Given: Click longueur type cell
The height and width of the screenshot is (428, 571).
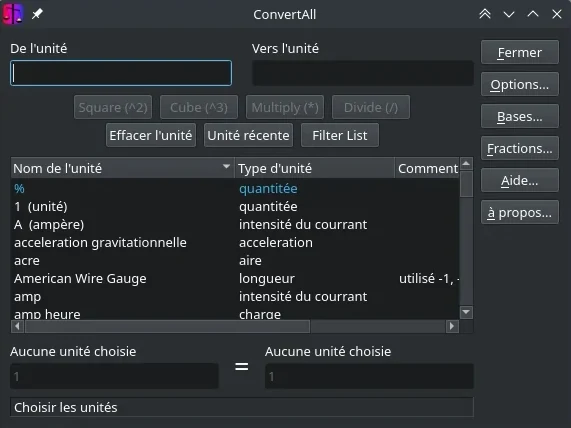Looking at the screenshot, I should click(267, 279).
